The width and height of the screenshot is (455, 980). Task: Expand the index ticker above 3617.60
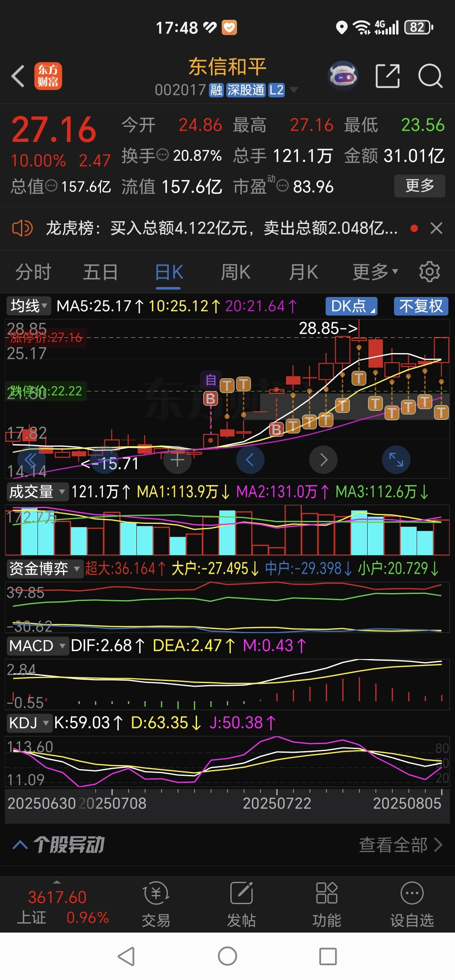pyautogui.click(x=57, y=883)
